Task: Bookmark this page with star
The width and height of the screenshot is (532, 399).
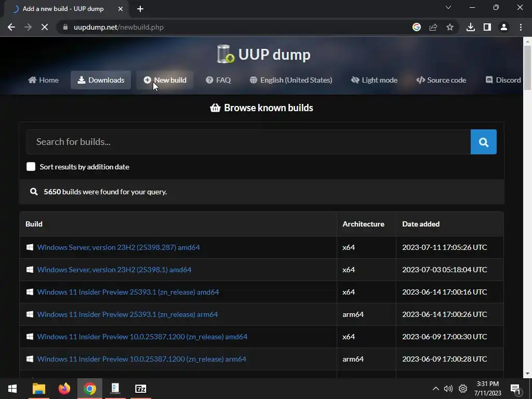Action: [450, 27]
